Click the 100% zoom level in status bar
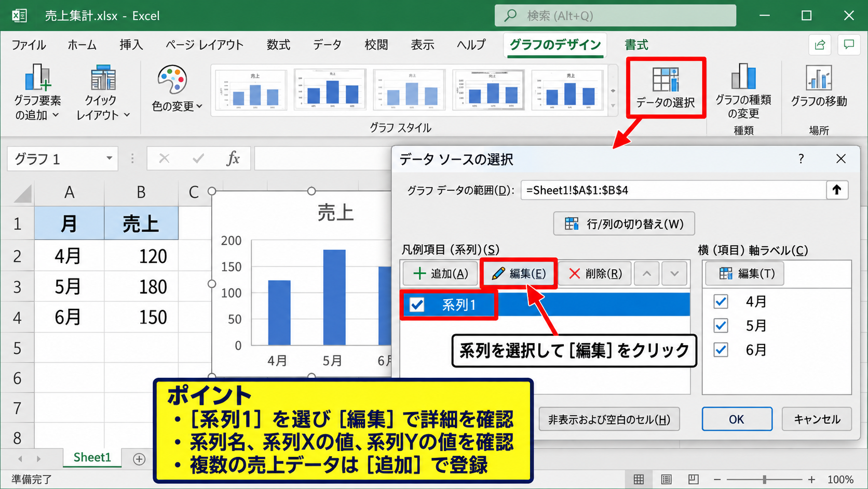 point(840,479)
